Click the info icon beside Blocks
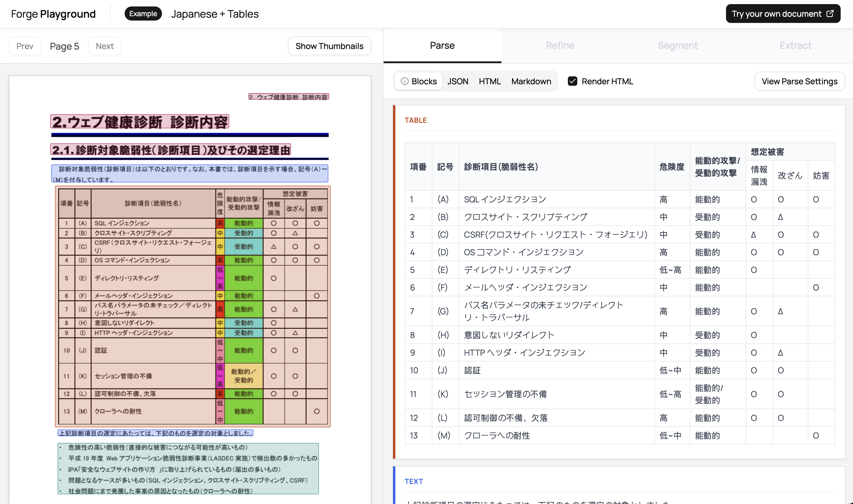The image size is (853, 504). click(x=404, y=81)
